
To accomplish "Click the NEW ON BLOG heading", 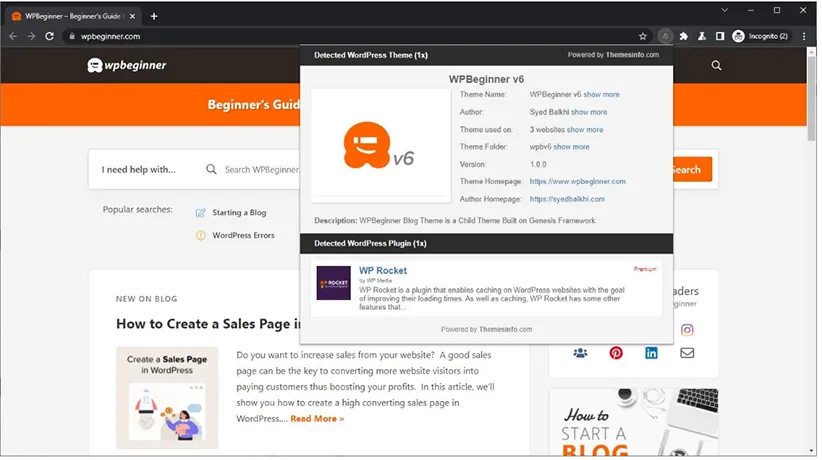I will (x=147, y=299).
